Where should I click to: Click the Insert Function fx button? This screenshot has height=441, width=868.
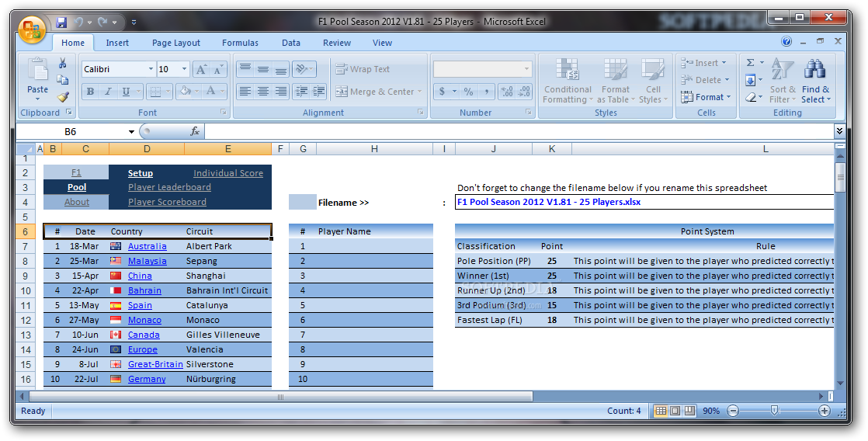pos(195,131)
